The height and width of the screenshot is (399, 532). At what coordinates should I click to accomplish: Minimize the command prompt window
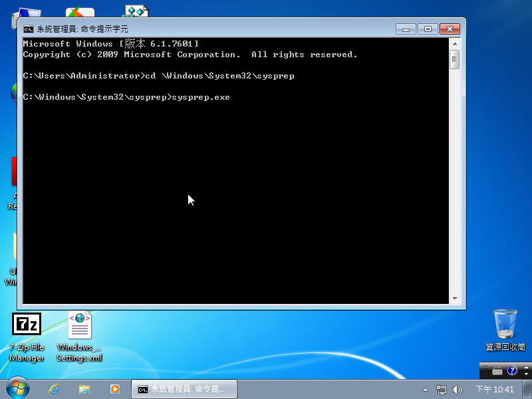click(x=406, y=29)
